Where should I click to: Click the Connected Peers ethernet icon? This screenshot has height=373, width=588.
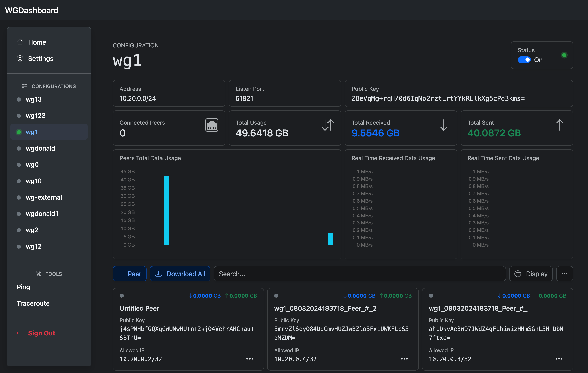pos(212,125)
